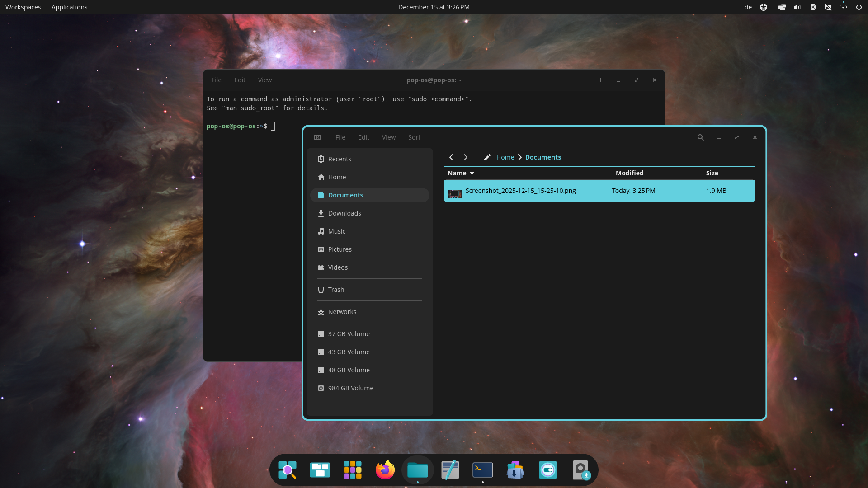This screenshot has height=488, width=868.
Task: Select the Downloads folder in sidebar
Action: pyautogui.click(x=344, y=213)
